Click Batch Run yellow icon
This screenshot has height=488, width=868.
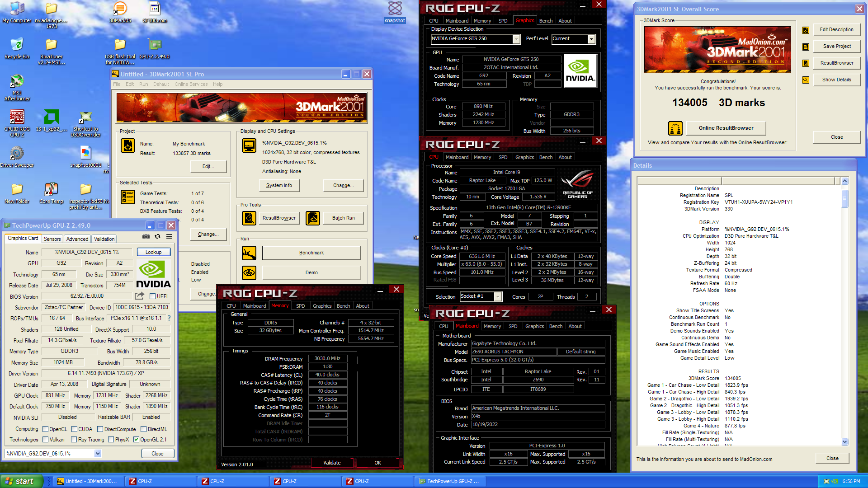pyautogui.click(x=313, y=218)
